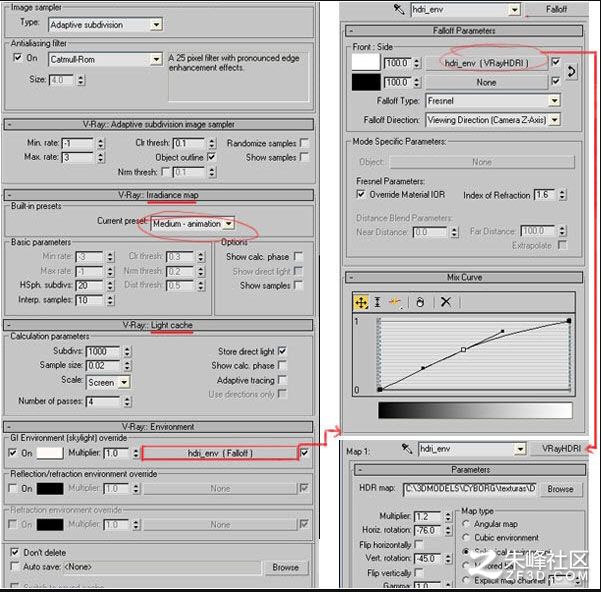
Task: Click the HDRI Multiplier 1.2 spinner arrows
Action: pos(448,517)
